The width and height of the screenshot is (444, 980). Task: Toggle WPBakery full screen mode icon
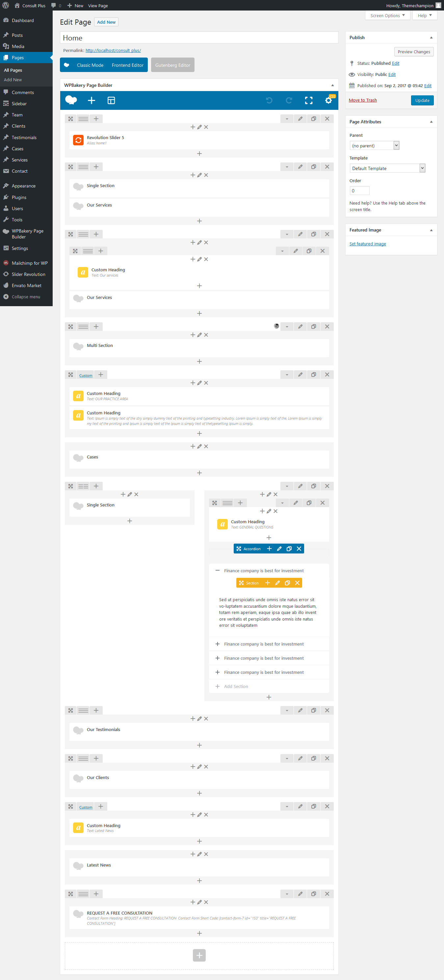coord(308,100)
